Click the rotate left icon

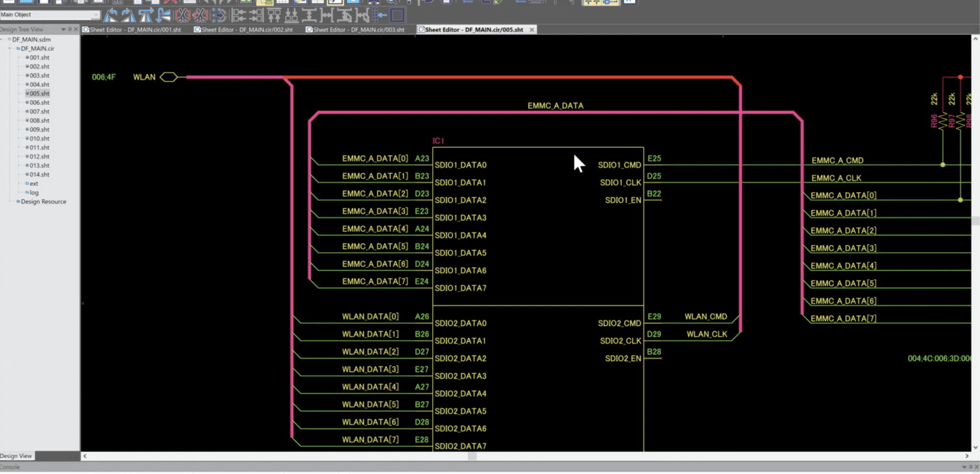tap(110, 15)
